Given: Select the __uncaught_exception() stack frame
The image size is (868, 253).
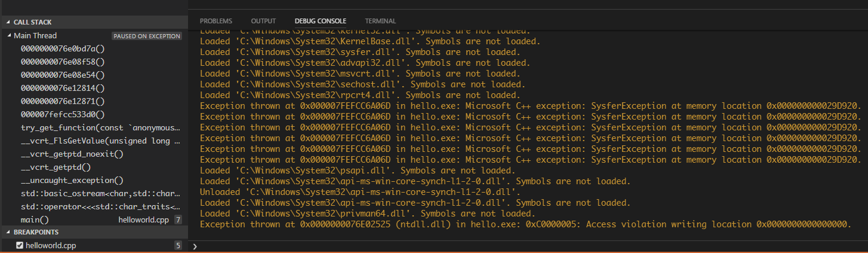Looking at the screenshot, I should point(72,181).
